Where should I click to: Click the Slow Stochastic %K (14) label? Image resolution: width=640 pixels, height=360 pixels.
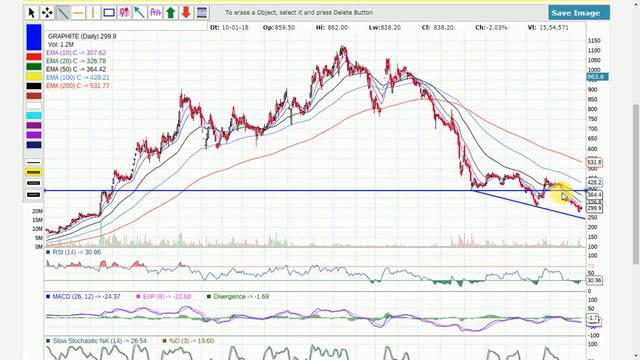coord(96,341)
